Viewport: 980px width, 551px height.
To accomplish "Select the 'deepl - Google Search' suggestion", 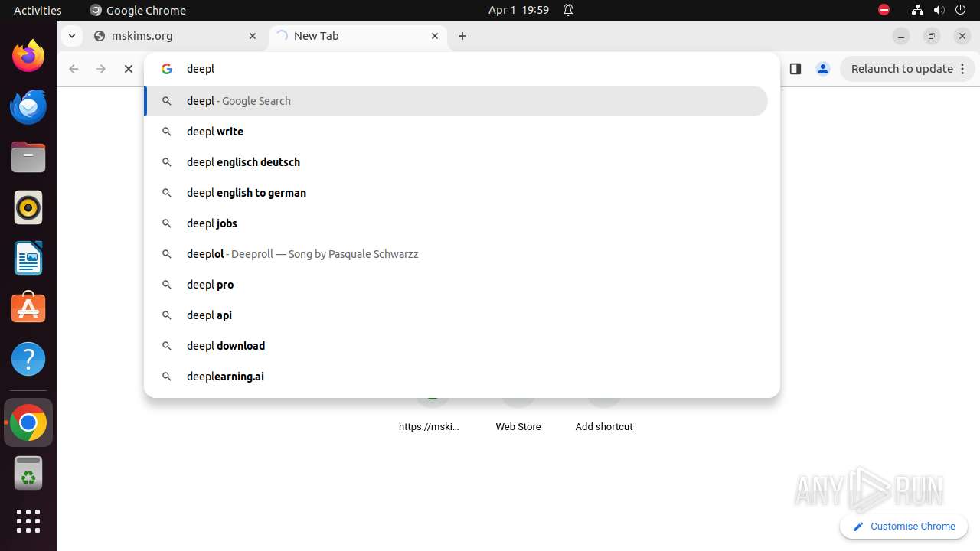I will (x=456, y=101).
